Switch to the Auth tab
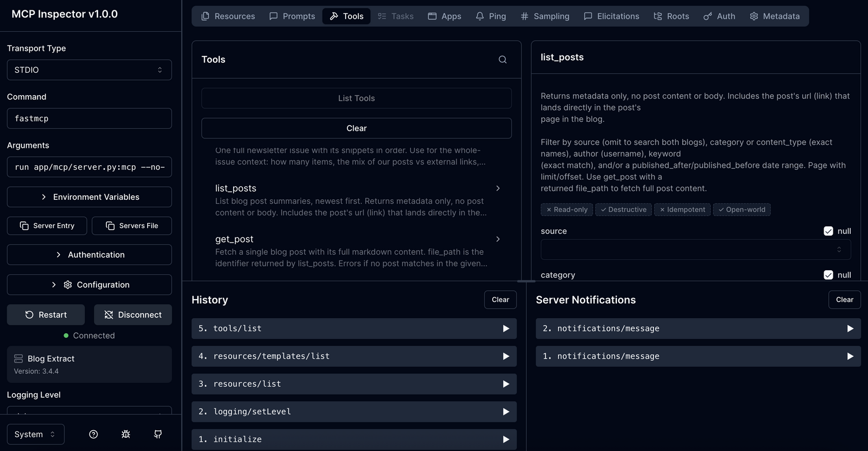Viewport: 868px width, 451px height. click(719, 16)
